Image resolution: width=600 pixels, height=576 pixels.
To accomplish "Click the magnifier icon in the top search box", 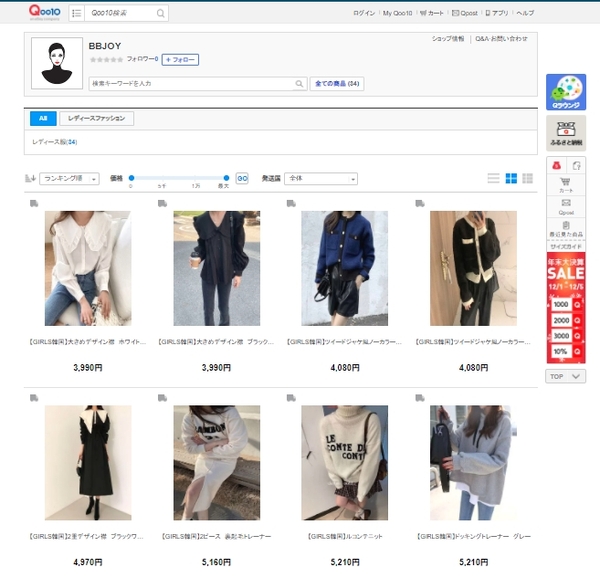I will [161, 13].
